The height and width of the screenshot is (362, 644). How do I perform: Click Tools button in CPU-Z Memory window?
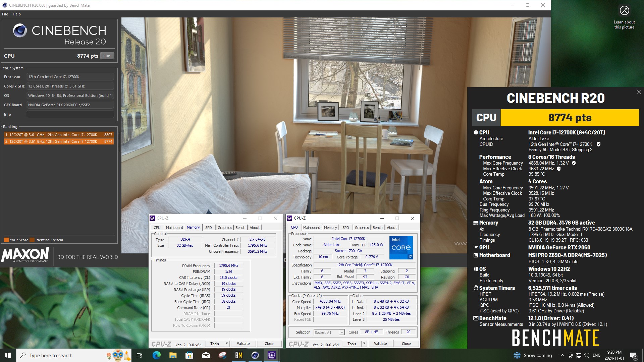[215, 344]
